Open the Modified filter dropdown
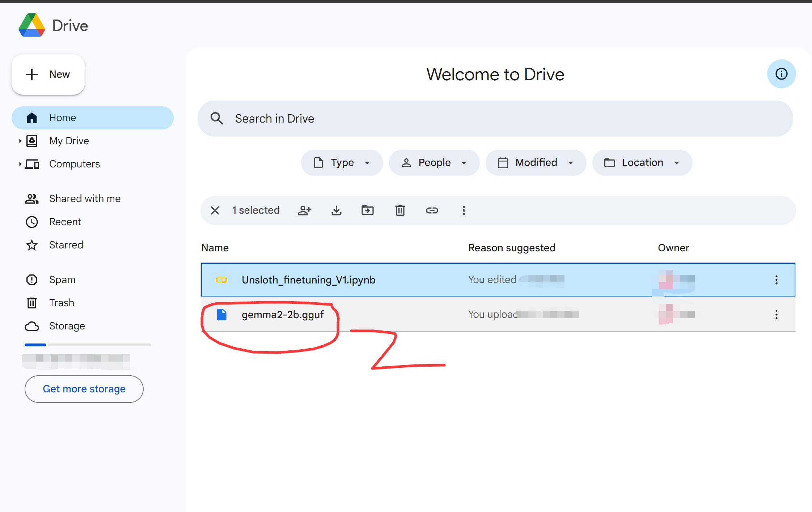The height and width of the screenshot is (512, 812). (536, 163)
